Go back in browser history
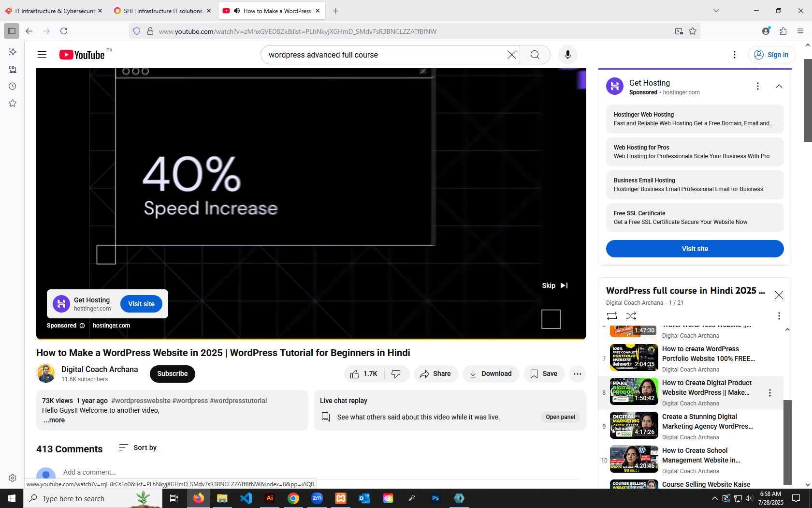The width and height of the screenshot is (812, 508). [x=29, y=31]
